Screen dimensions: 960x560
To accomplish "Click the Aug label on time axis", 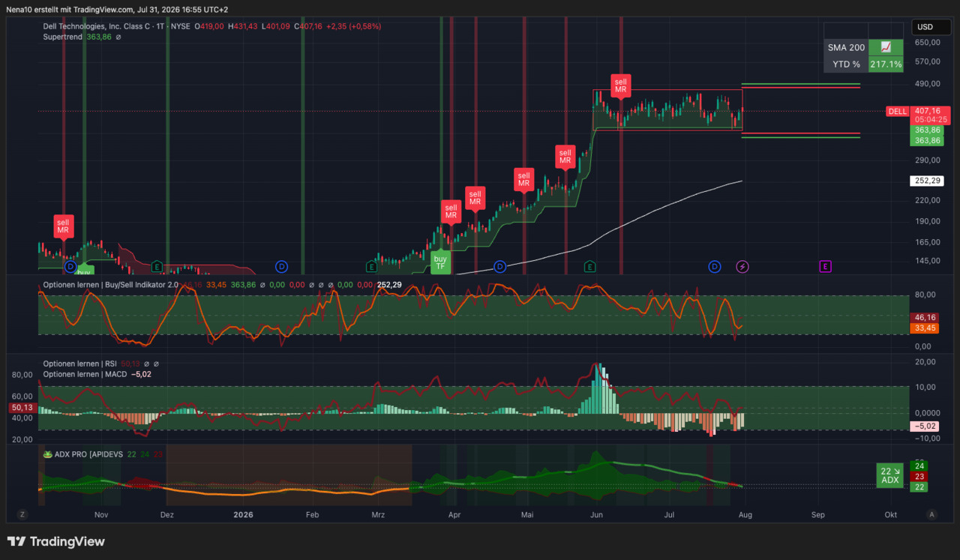I will point(745,515).
